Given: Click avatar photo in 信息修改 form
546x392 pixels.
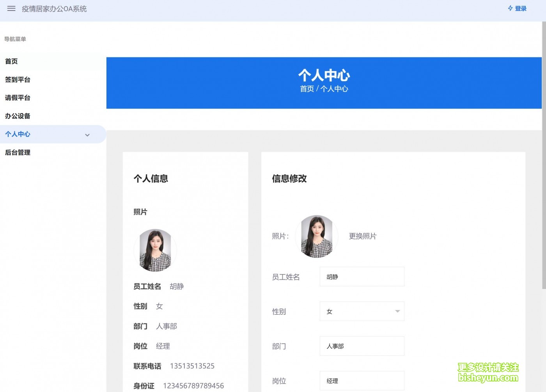Looking at the screenshot, I should point(317,236).
